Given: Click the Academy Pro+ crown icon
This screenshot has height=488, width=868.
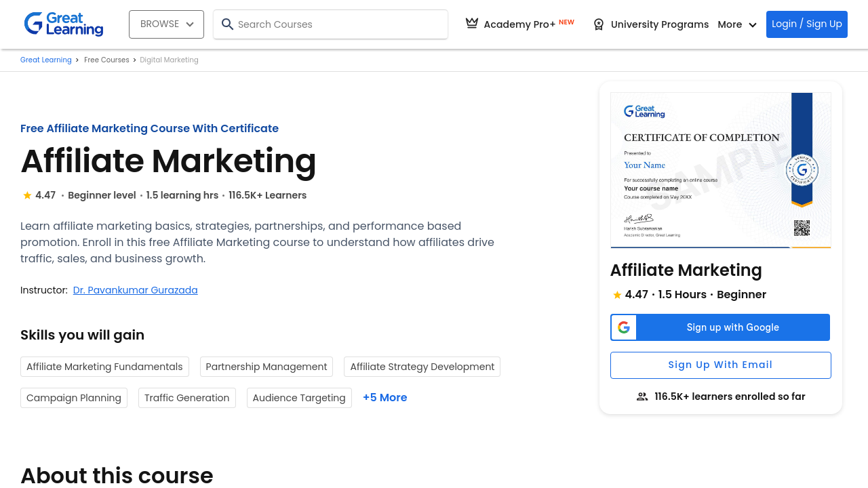Looking at the screenshot, I should coord(472,24).
